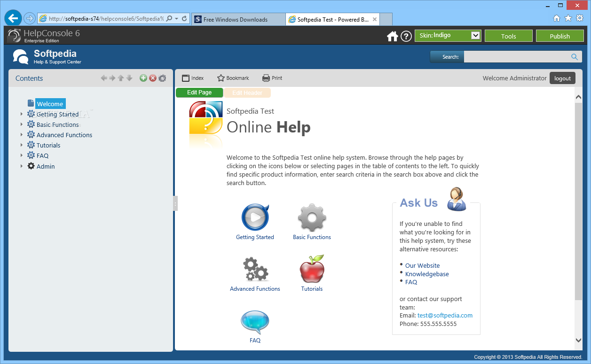Open the FAQ link under speech bubble
The width and height of the screenshot is (591, 364).
tap(255, 341)
